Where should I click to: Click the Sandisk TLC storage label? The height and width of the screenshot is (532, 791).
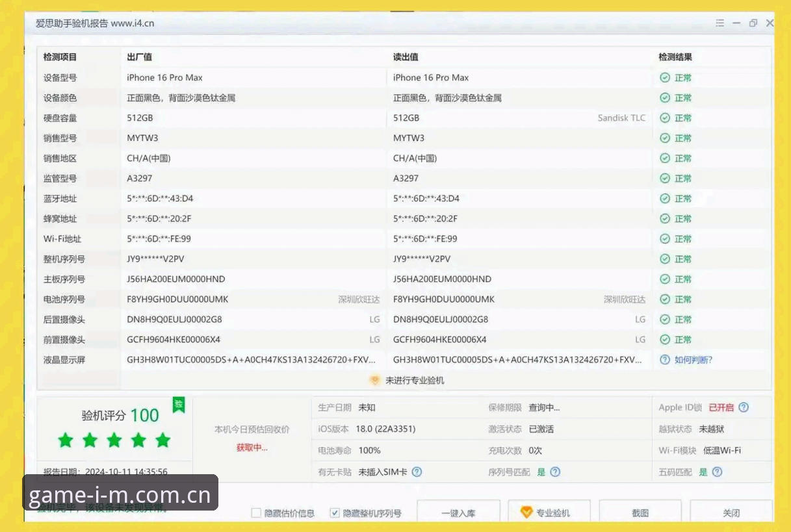(622, 118)
